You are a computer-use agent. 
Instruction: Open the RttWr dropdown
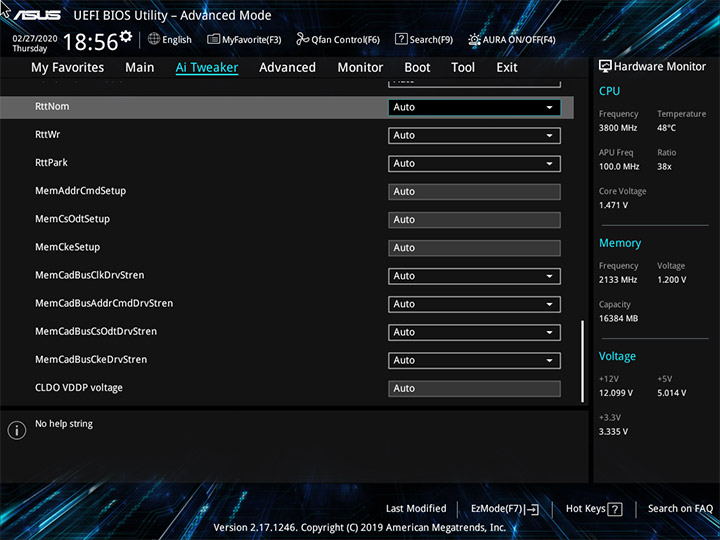pos(474,135)
